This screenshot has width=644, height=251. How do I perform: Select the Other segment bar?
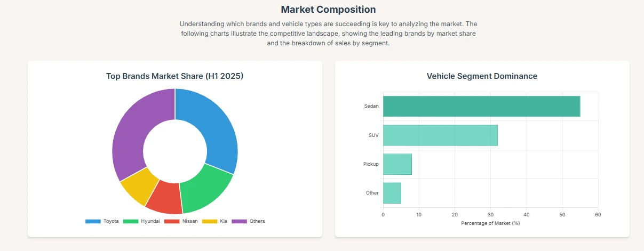pos(392,193)
